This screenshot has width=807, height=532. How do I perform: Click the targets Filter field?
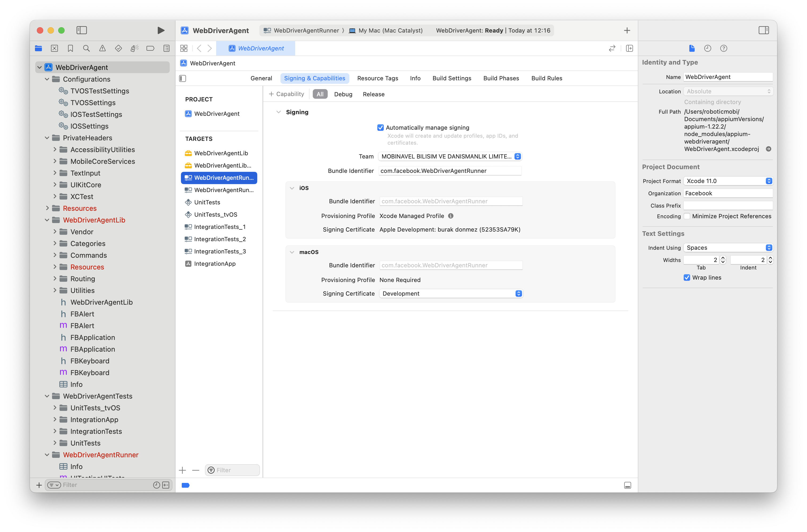(x=232, y=470)
